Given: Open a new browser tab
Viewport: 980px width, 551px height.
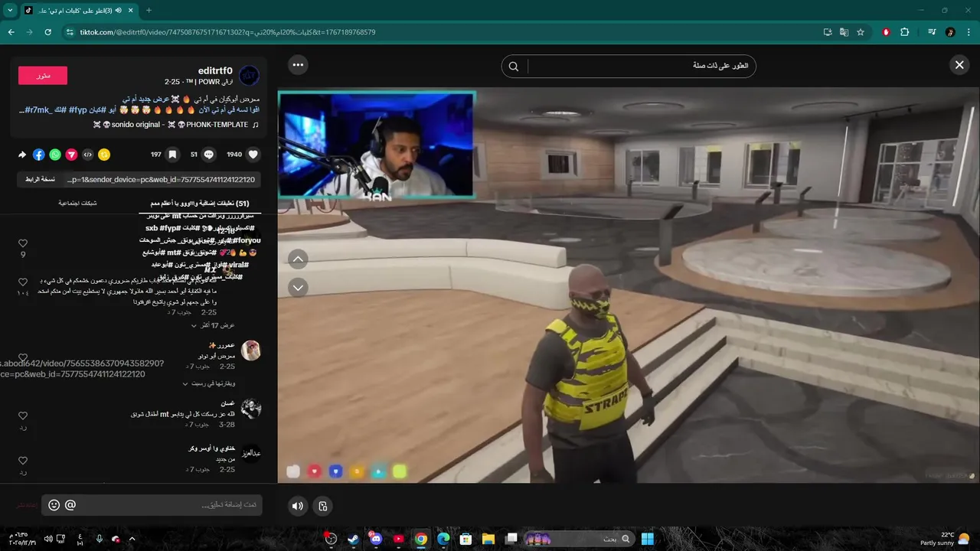Looking at the screenshot, I should tap(149, 11).
